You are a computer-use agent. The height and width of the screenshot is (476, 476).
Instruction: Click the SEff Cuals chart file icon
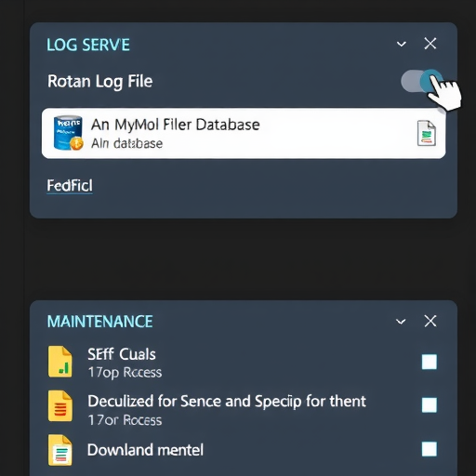(x=60, y=362)
